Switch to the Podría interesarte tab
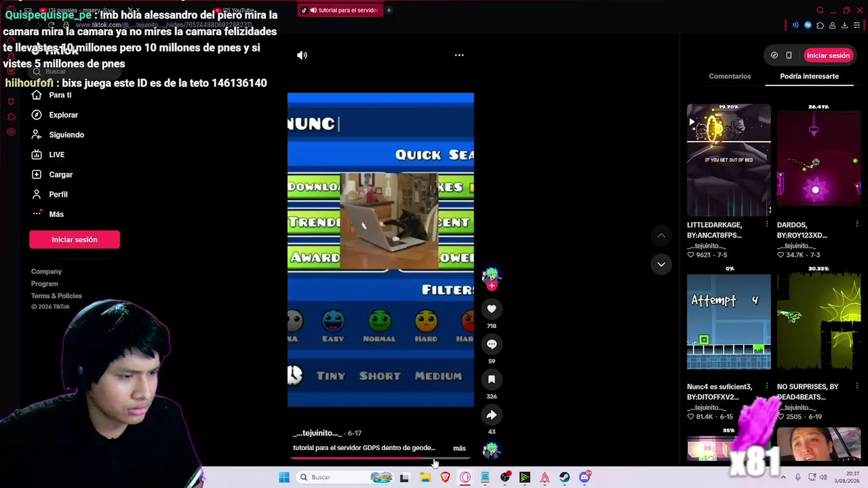Image resolution: width=868 pixels, height=488 pixels. tap(809, 77)
